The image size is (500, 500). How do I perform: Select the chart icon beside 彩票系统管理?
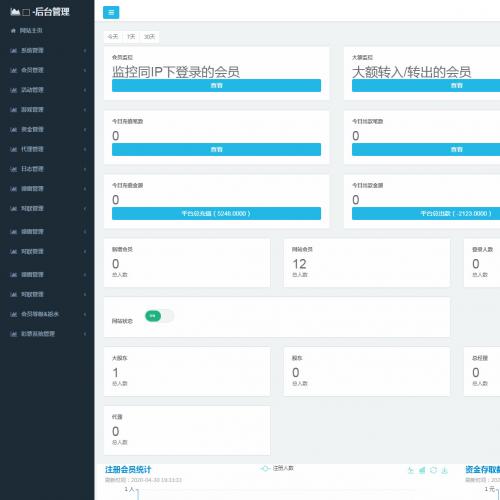pyautogui.click(x=14, y=334)
